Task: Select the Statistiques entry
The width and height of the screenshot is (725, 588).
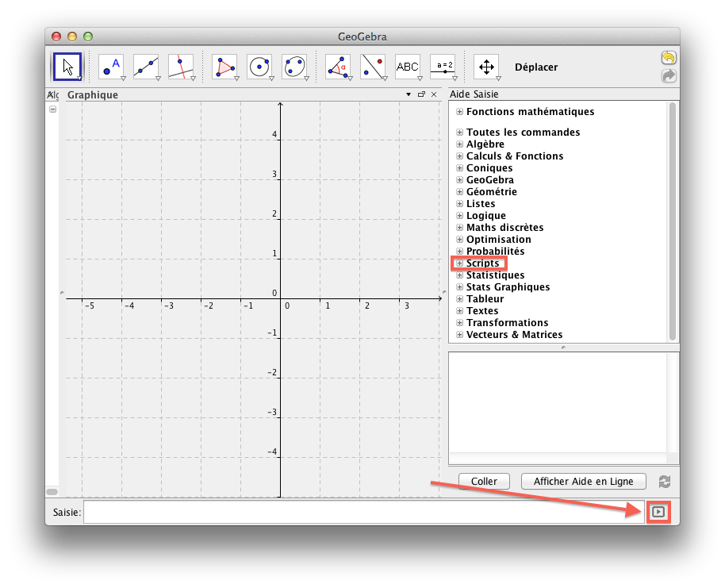Action: point(495,275)
